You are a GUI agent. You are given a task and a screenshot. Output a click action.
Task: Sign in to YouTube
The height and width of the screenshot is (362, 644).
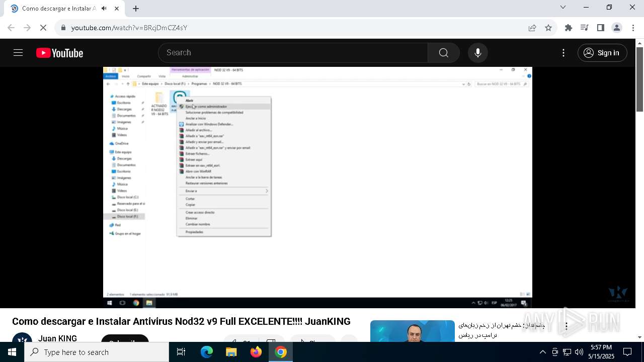[602, 53]
